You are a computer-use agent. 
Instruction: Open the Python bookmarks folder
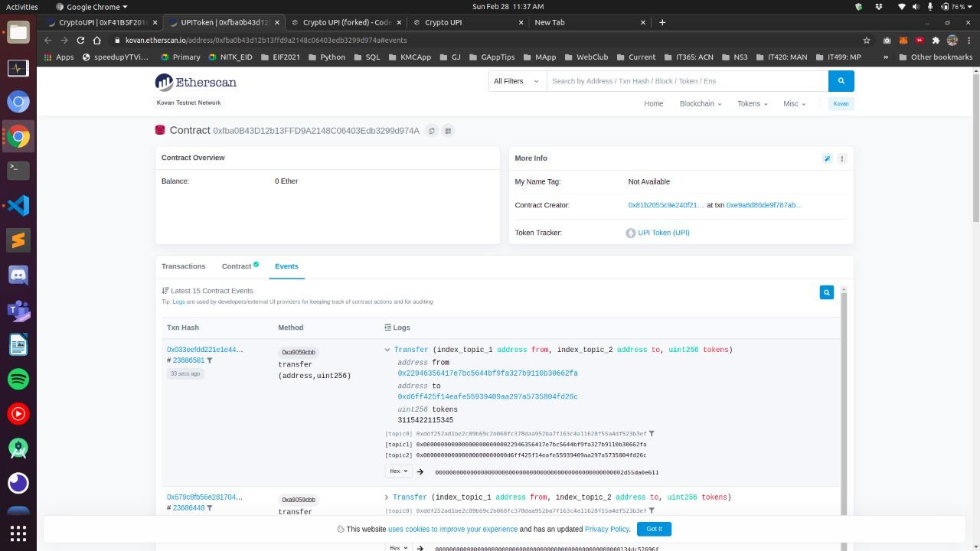click(x=326, y=57)
